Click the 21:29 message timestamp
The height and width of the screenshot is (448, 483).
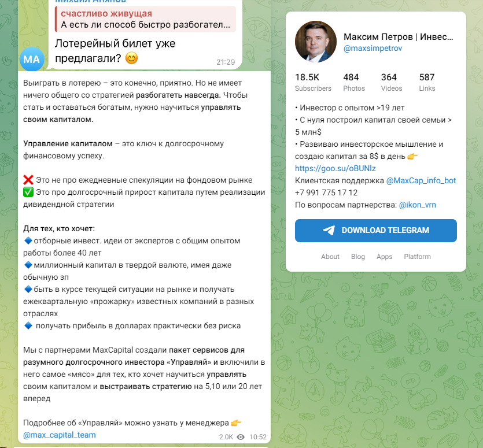coord(226,61)
